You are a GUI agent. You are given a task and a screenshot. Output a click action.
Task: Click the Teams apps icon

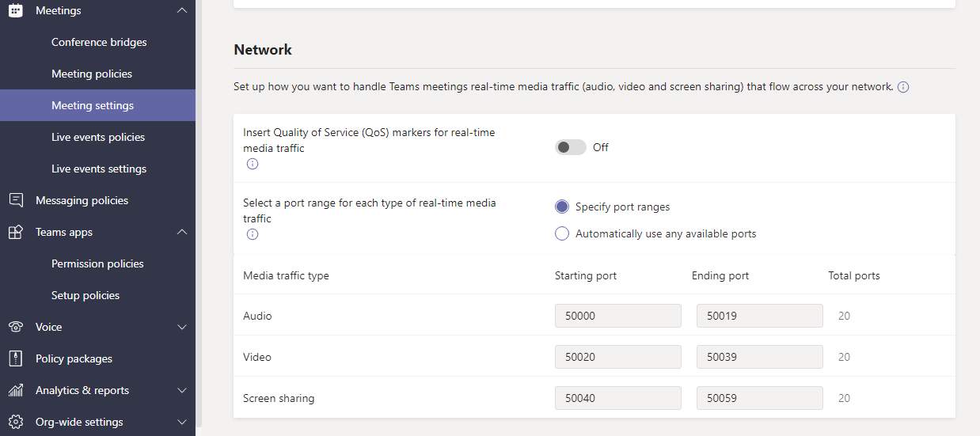[15, 232]
